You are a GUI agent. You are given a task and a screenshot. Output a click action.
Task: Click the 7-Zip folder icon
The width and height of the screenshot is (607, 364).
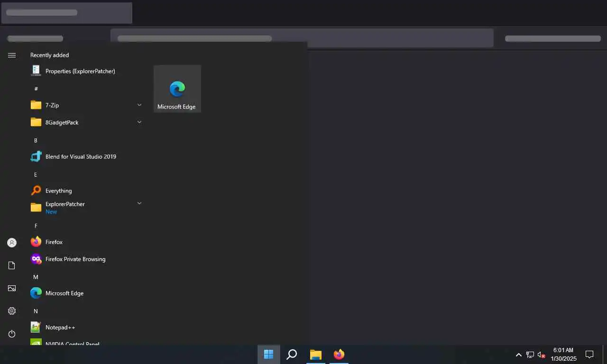point(36,105)
